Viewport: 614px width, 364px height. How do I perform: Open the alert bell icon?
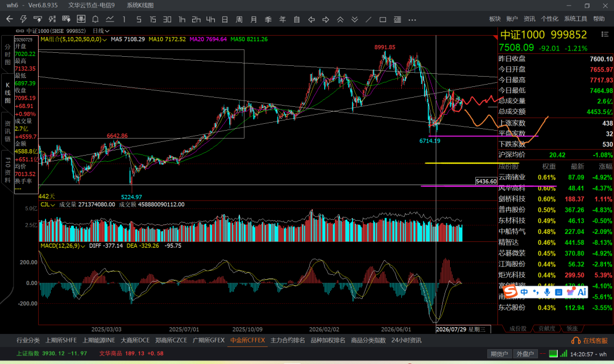coord(95,19)
